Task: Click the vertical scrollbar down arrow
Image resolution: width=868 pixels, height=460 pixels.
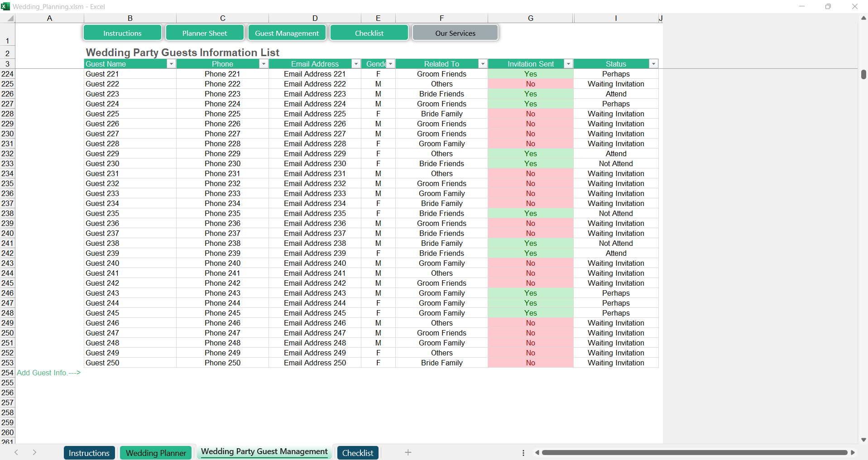Action: pos(863,440)
